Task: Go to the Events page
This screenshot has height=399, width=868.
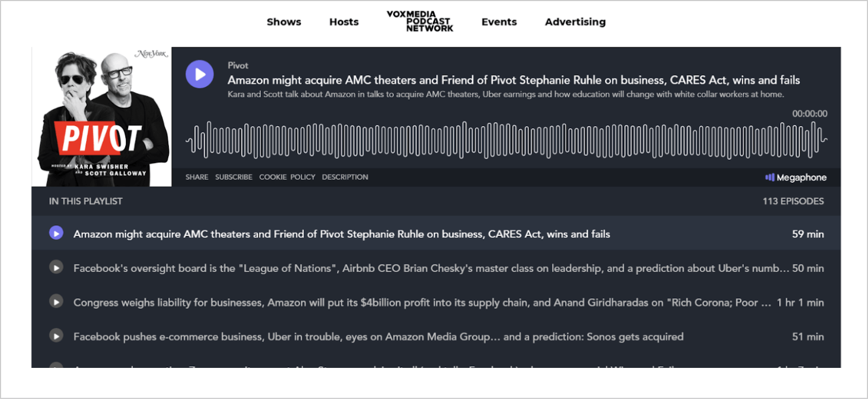Action: [x=499, y=22]
